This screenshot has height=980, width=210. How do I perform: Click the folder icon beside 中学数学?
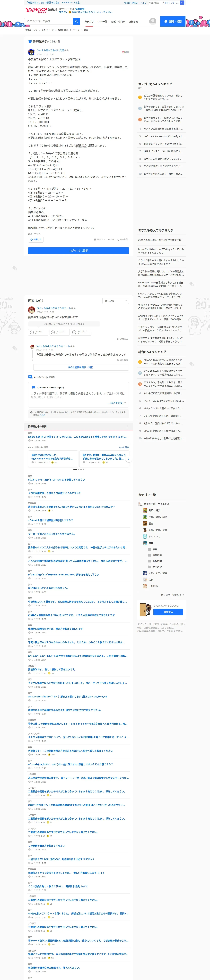coord(149,555)
